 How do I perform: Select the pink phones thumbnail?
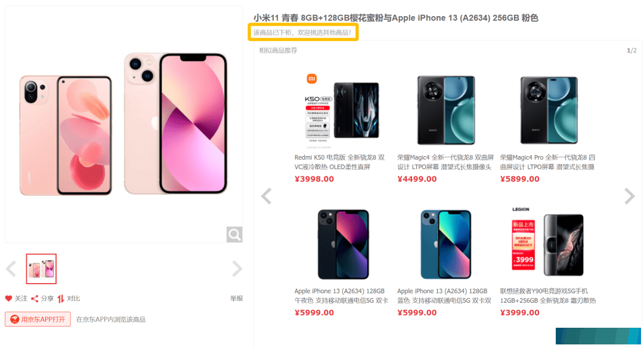tap(41, 269)
